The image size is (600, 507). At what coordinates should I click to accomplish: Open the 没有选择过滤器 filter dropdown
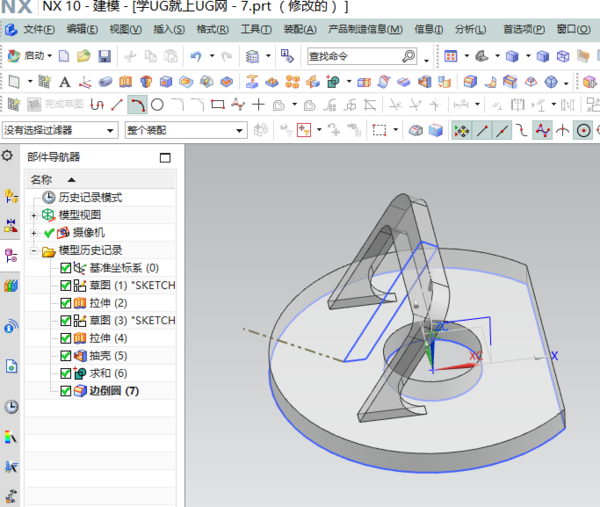click(x=59, y=130)
